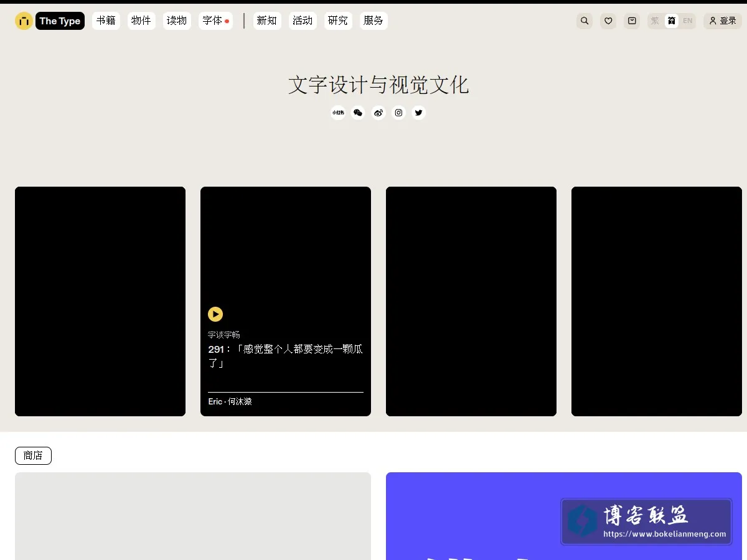The width and height of the screenshot is (747, 560).
Task: Open the 研究 menu
Action: [x=338, y=21]
